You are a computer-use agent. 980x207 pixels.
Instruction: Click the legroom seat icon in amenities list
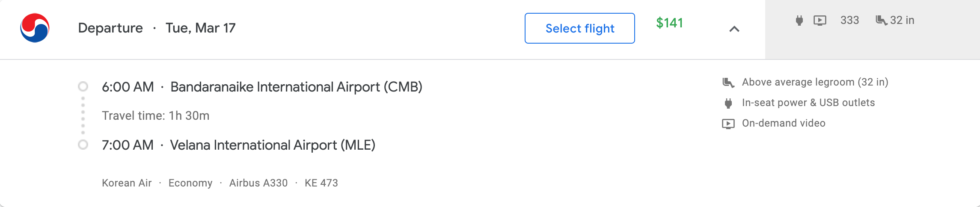point(728,82)
